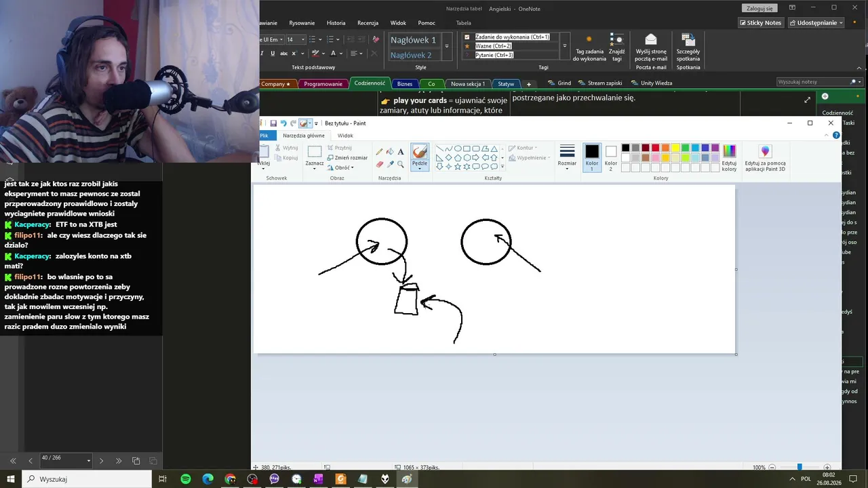Click Sticky Notes button in OneNote
The width and height of the screenshot is (868, 488).
(760, 23)
